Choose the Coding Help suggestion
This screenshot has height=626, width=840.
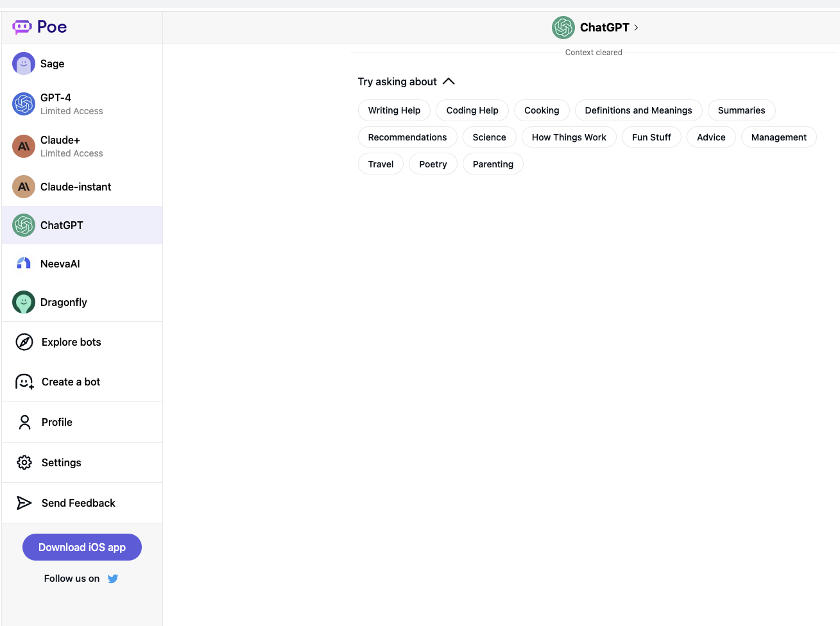[x=472, y=110]
